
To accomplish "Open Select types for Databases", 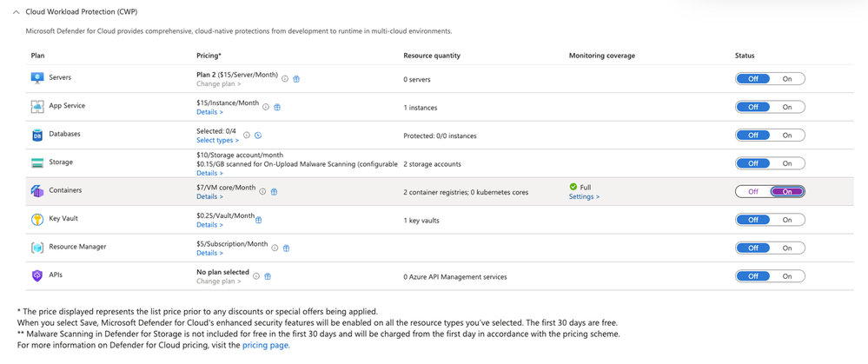I will point(216,141).
